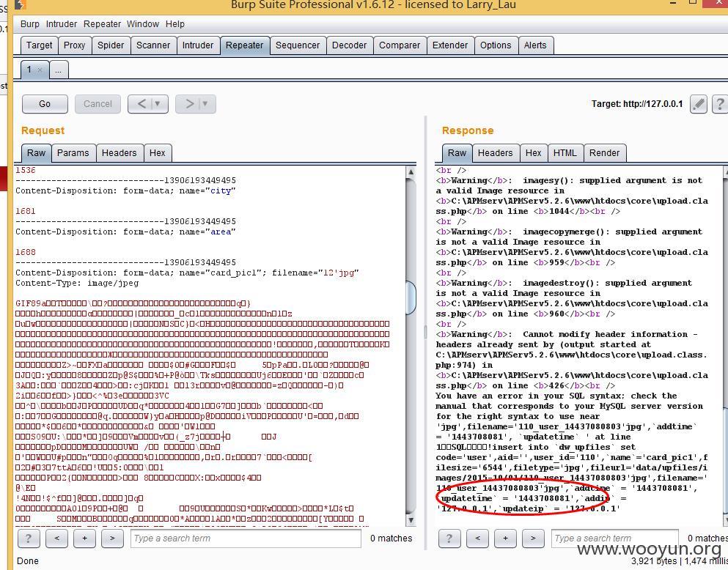Switch to the Proxy tab
The image size is (728, 570).
[x=74, y=45]
